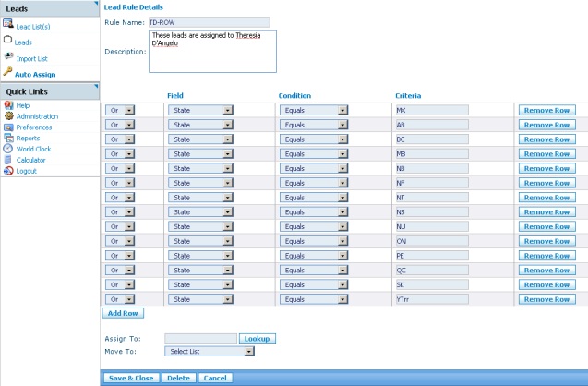Click the NT criteria field
This screenshot has width=588, height=386.
[432, 198]
